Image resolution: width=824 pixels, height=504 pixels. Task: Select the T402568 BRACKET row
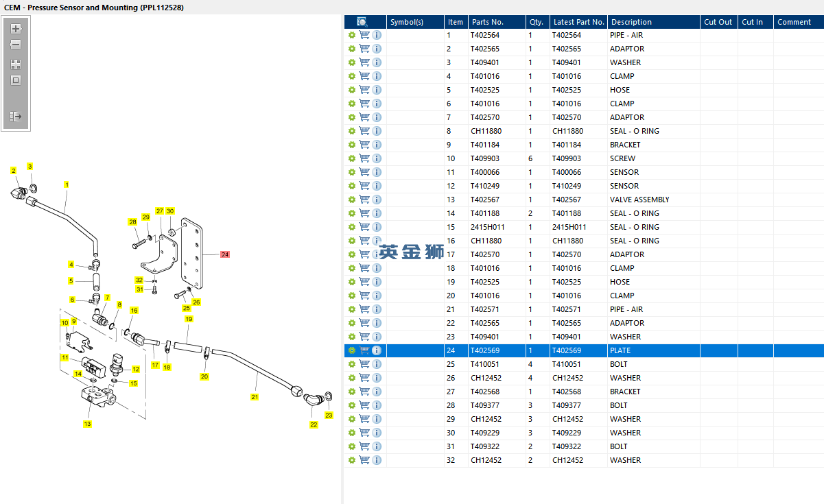point(583,392)
